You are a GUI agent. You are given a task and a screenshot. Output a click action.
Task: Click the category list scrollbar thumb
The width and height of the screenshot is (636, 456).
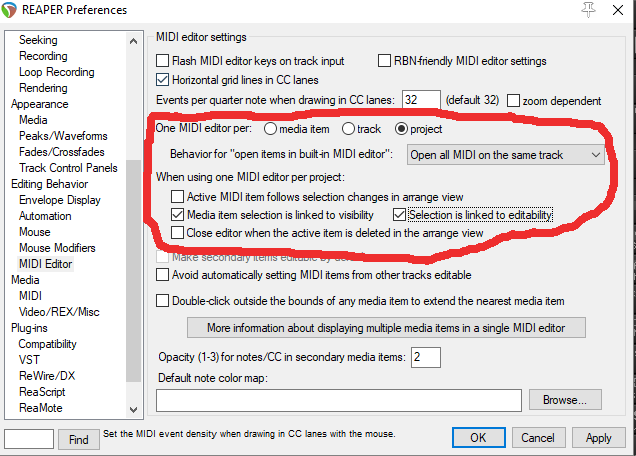133,271
